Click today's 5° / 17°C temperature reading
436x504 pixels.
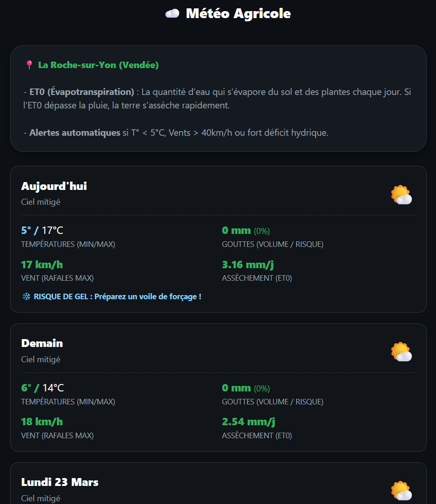click(42, 231)
